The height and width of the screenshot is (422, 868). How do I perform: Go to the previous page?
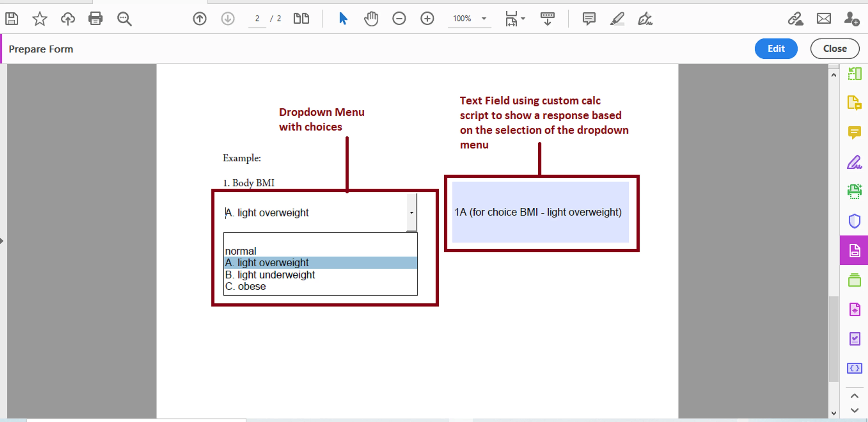coord(200,18)
